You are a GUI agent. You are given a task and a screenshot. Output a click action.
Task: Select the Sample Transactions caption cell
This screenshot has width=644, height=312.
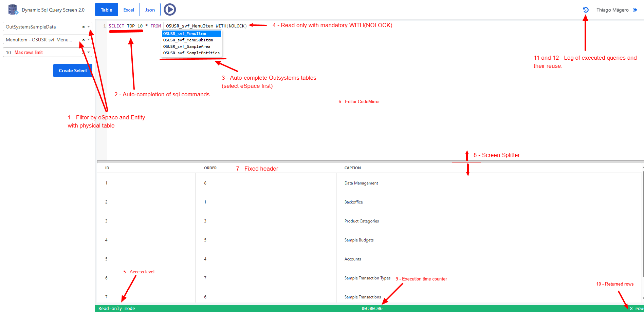(363, 297)
